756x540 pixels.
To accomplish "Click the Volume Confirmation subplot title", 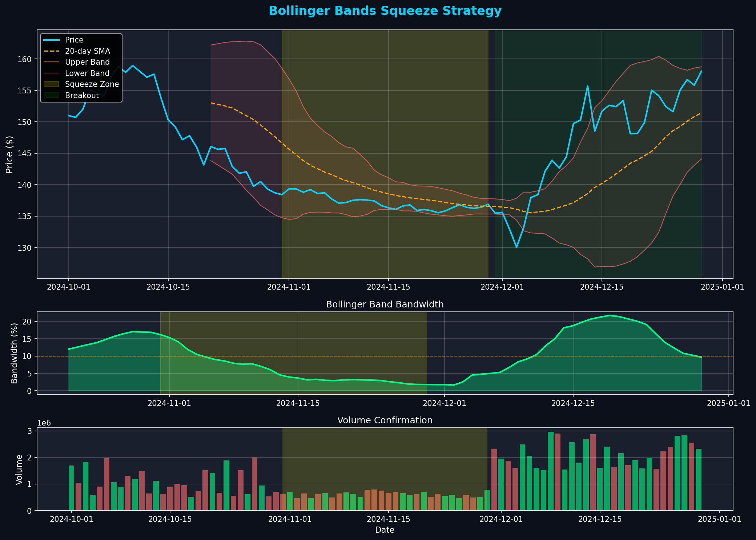I will click(385, 420).
